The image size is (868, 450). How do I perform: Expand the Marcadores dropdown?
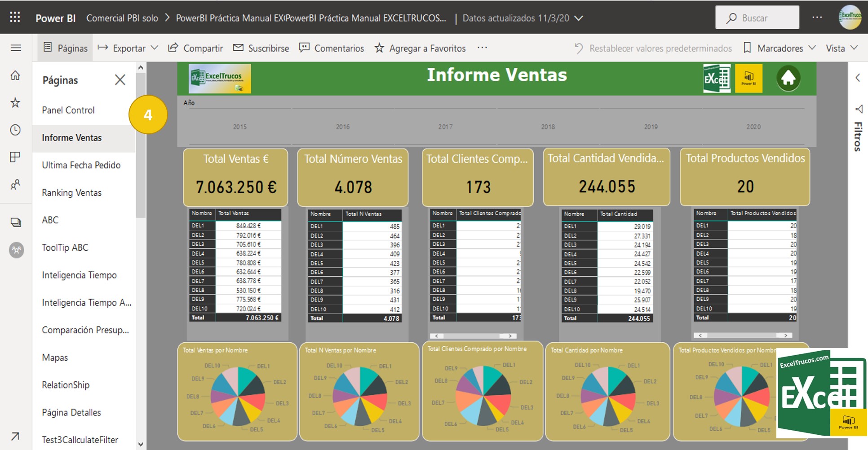(x=812, y=48)
